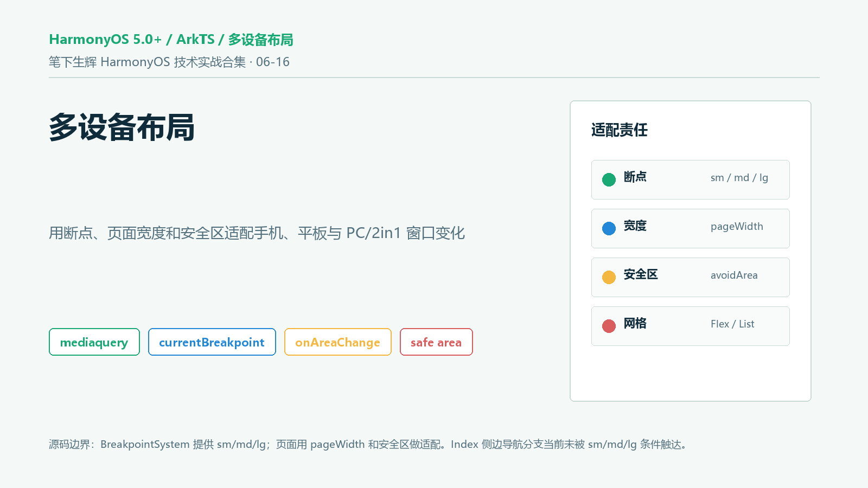Click the 'sm / md / lg' value
Image resolution: width=868 pixels, height=488 pixels.
pos(739,178)
